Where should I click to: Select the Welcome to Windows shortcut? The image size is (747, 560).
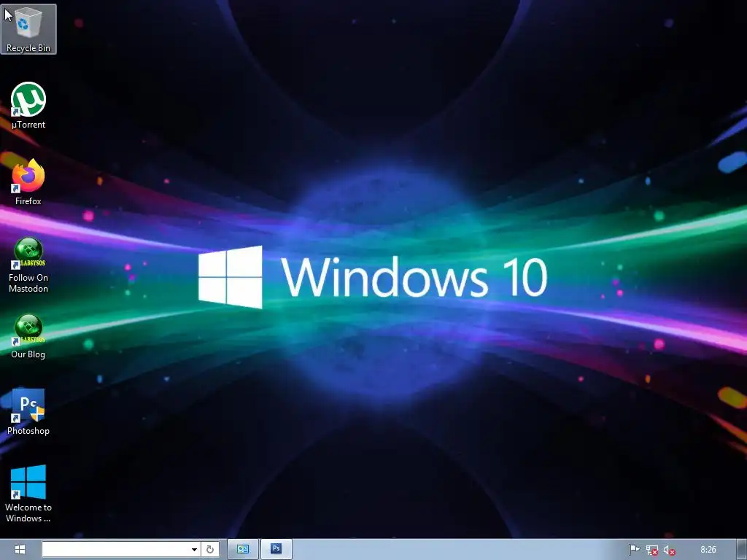pos(28,494)
